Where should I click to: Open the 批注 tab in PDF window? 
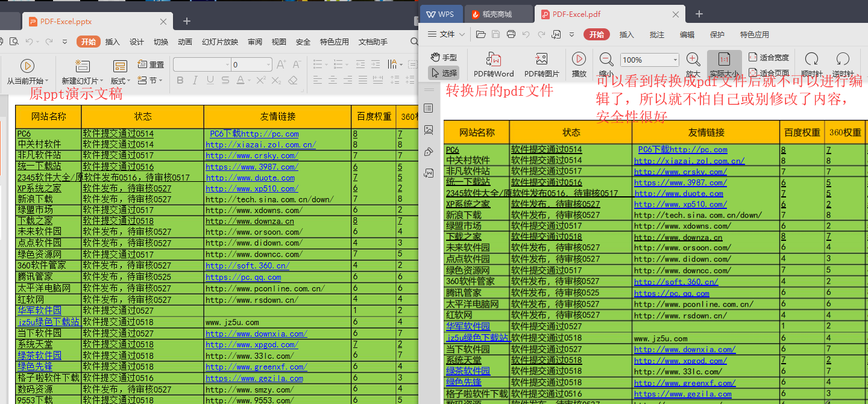(x=657, y=34)
